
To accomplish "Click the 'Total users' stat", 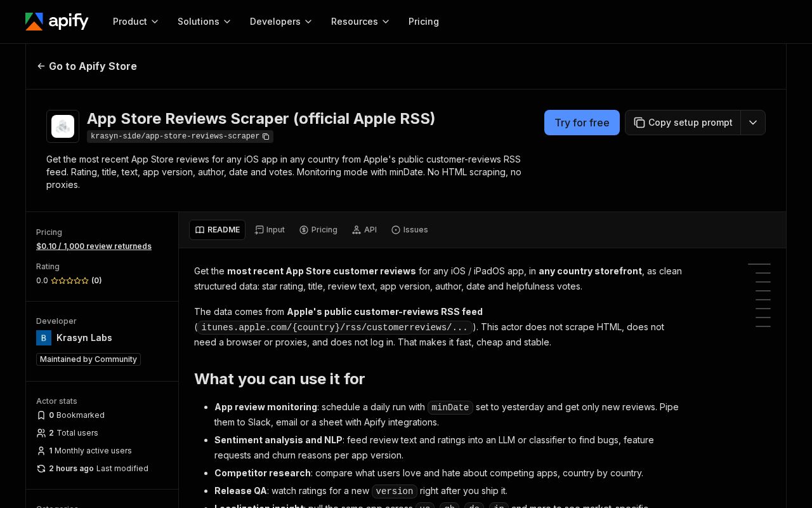I will pyautogui.click(x=67, y=433).
